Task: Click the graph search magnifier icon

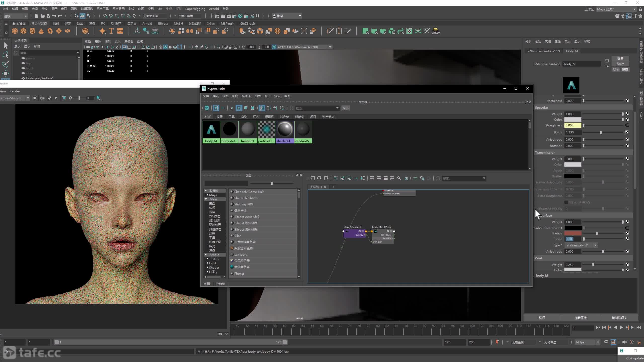Action: click(x=399, y=178)
